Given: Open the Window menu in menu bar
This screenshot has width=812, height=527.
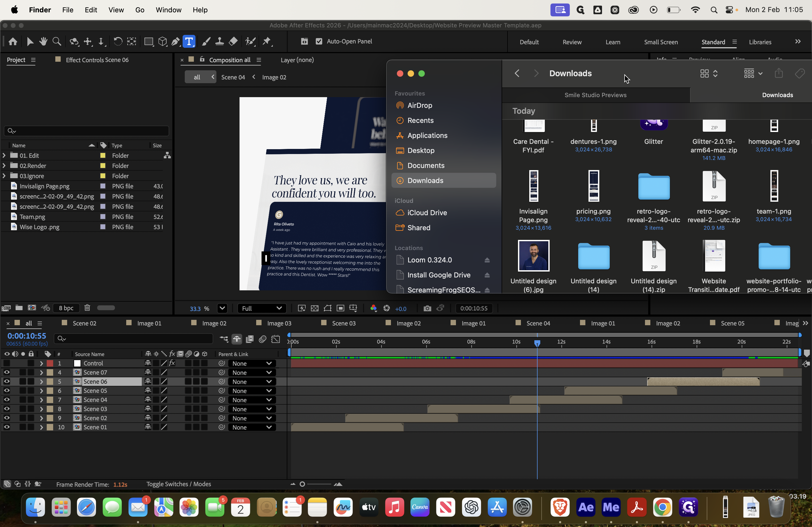Looking at the screenshot, I should tap(168, 10).
